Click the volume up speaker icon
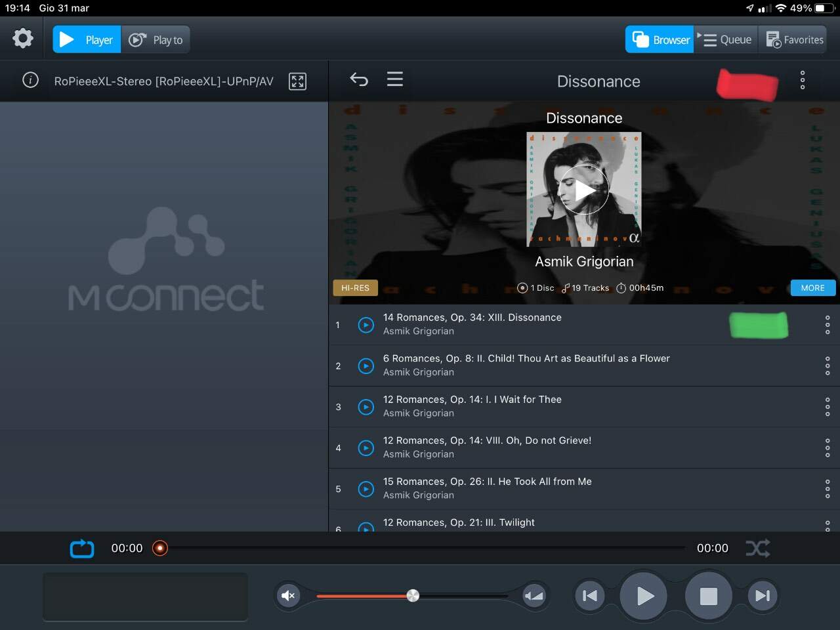The height and width of the screenshot is (630, 840). tap(534, 596)
